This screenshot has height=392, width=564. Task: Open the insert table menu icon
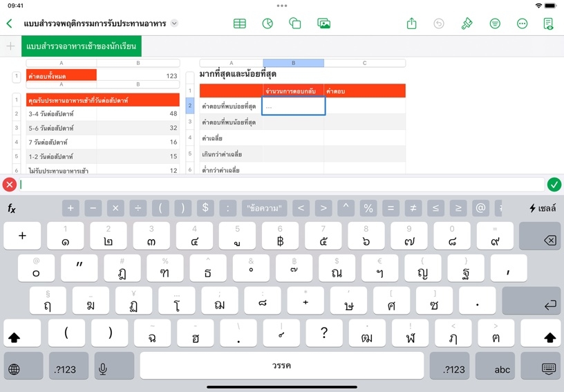[239, 24]
